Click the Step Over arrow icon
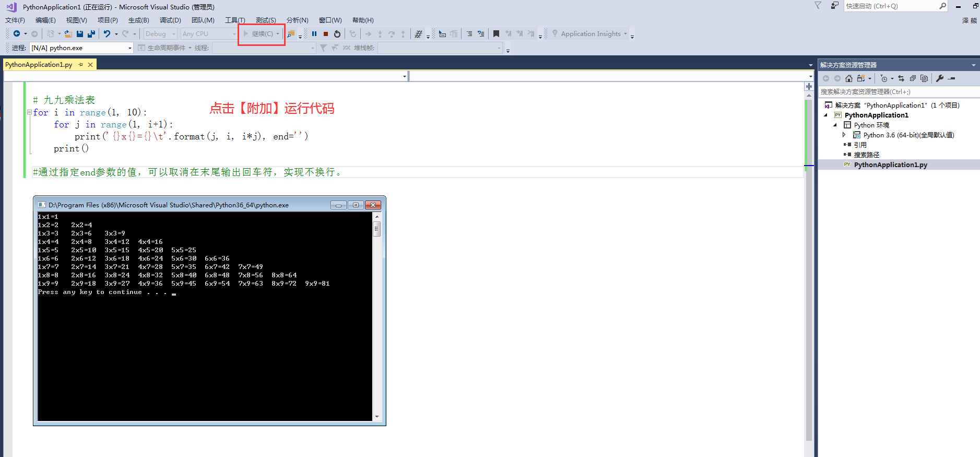Viewport: 980px width, 457px height. (x=392, y=34)
